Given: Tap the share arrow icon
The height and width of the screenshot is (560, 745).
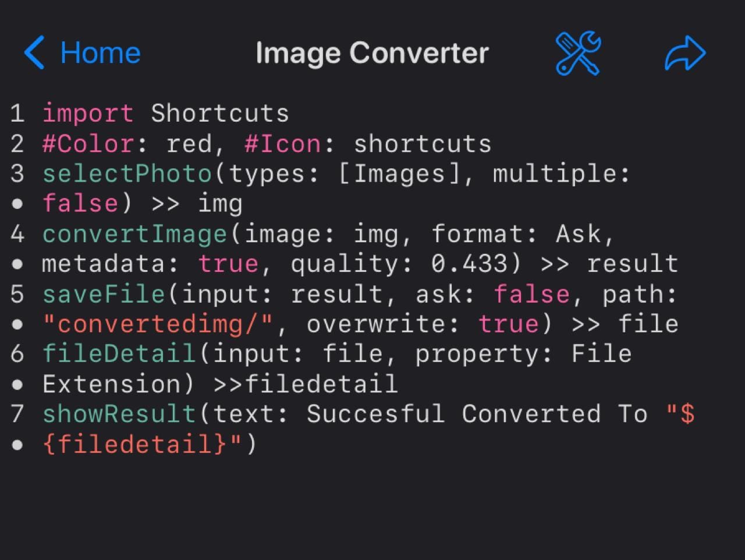Looking at the screenshot, I should (685, 53).
